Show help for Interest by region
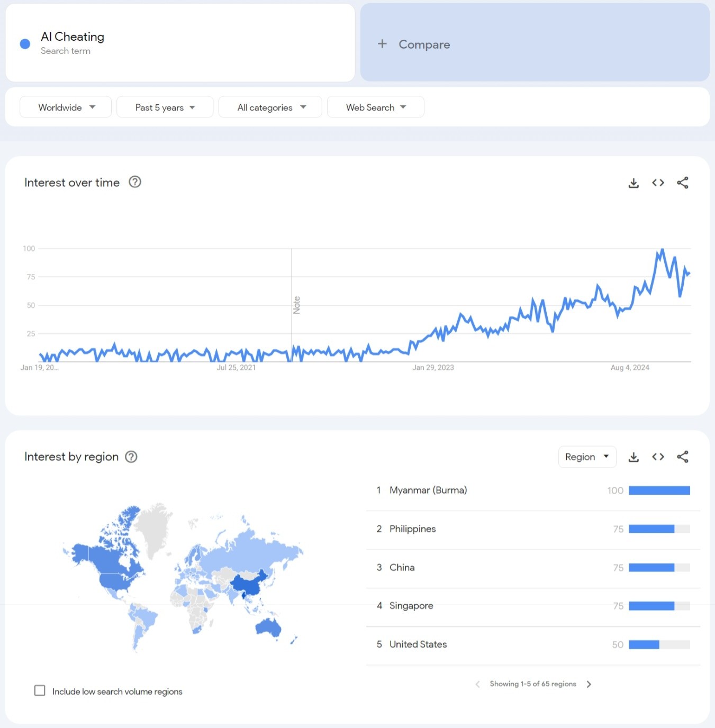 click(x=131, y=457)
